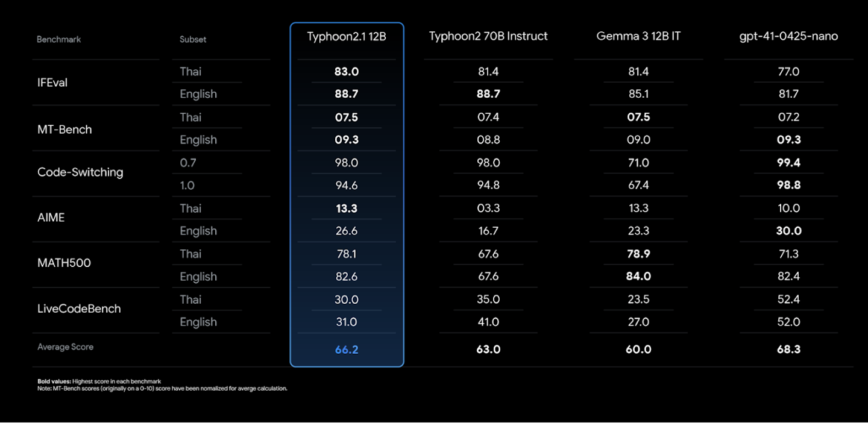
Task: Click the Gemma 3 12B IT header
Action: (x=638, y=36)
